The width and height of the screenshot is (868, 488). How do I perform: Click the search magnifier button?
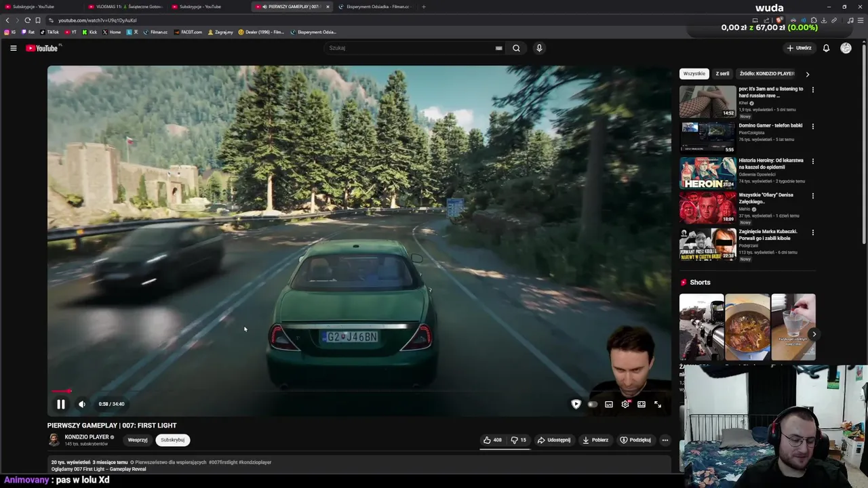[516, 48]
